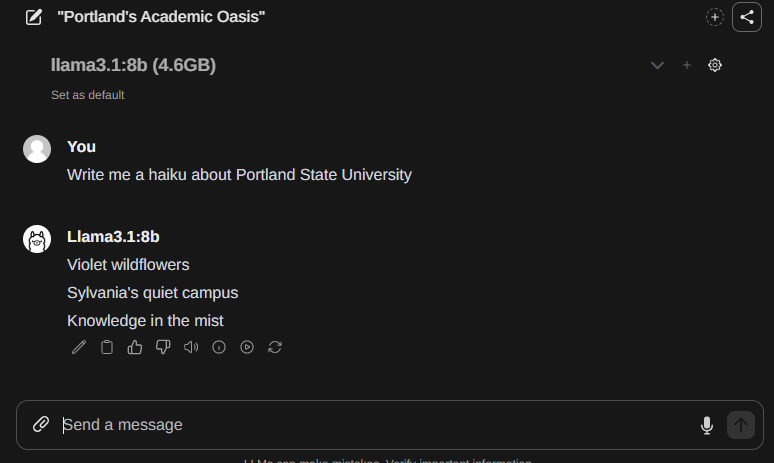Expand the llama3.1:8b model dropdown
This screenshot has width=774, height=463.
[657, 65]
